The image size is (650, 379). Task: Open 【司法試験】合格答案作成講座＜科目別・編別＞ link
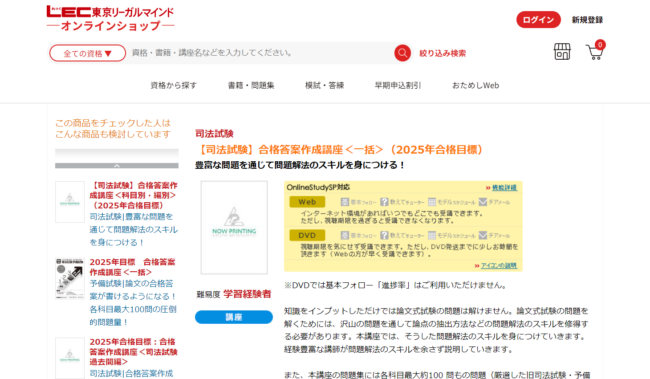[133, 195]
